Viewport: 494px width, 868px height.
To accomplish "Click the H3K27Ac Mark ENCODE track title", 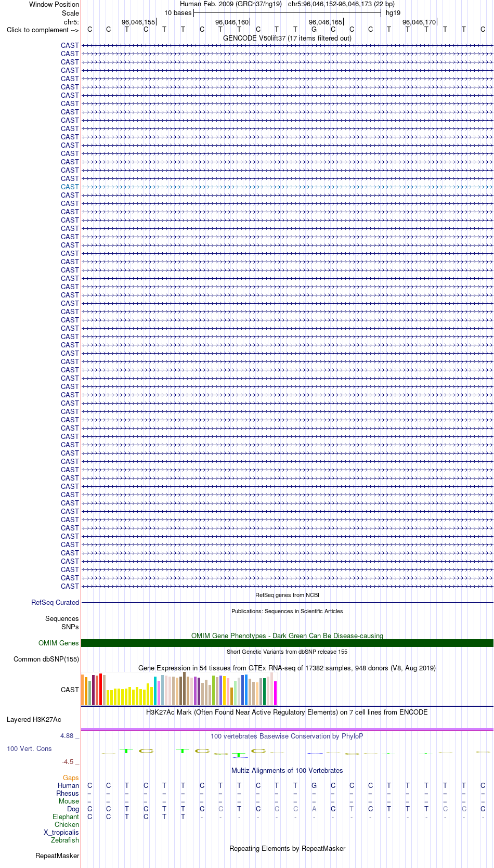I will pos(287,712).
